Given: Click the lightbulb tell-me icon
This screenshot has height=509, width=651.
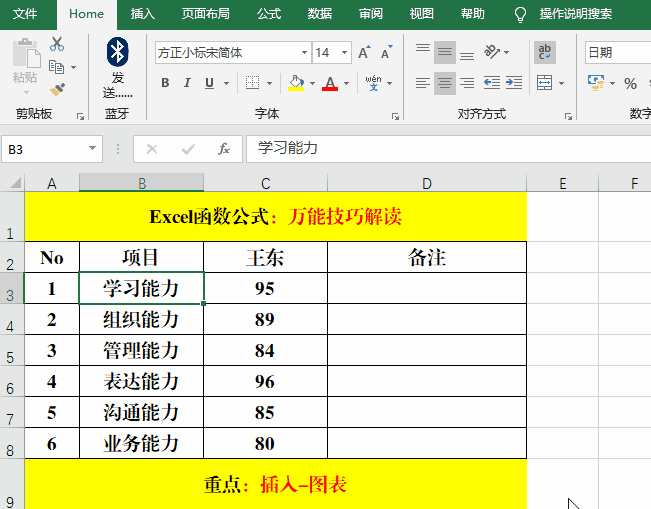Looking at the screenshot, I should coord(520,15).
